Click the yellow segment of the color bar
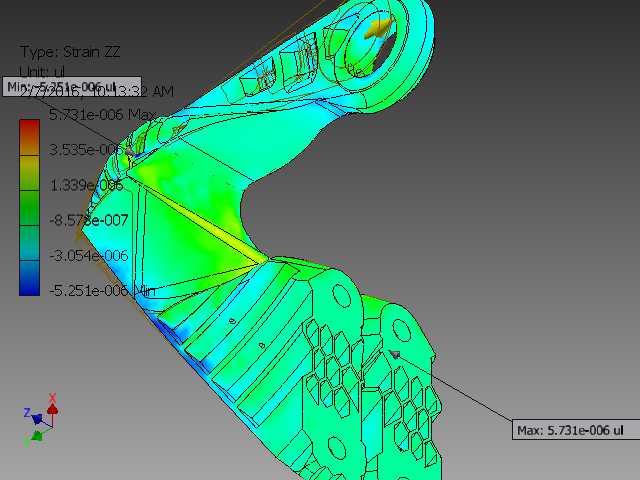Image resolution: width=640 pixels, height=480 pixels. pyautogui.click(x=29, y=173)
